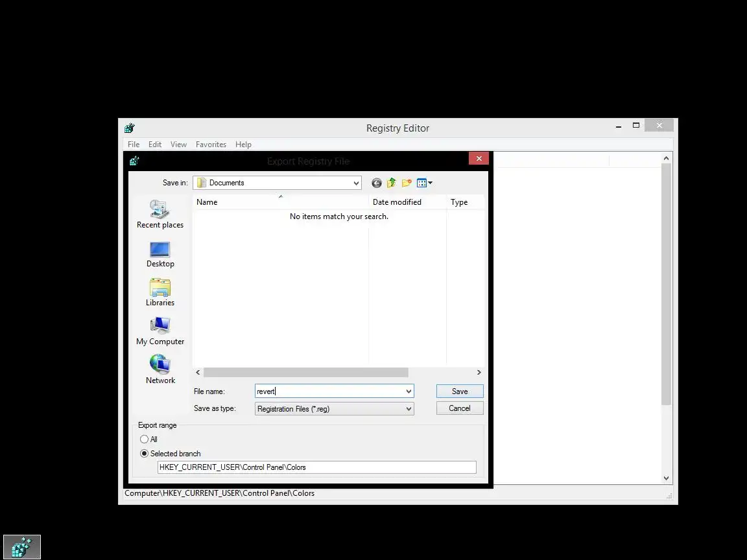Click the selected branch path text field

[317, 467]
